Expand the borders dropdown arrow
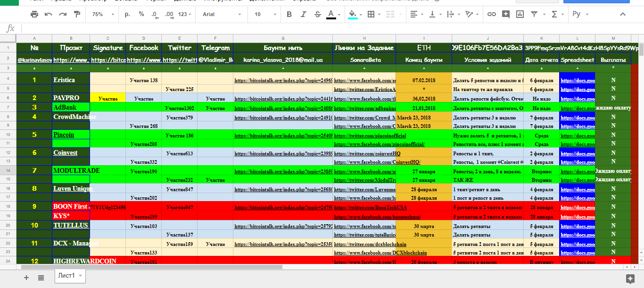Screen dimensions: 644x288 379,14
